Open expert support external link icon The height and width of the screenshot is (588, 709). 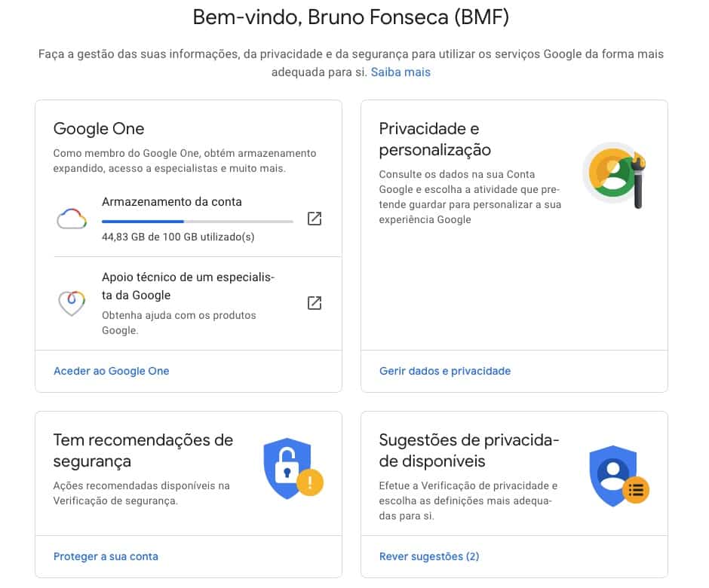point(315,303)
